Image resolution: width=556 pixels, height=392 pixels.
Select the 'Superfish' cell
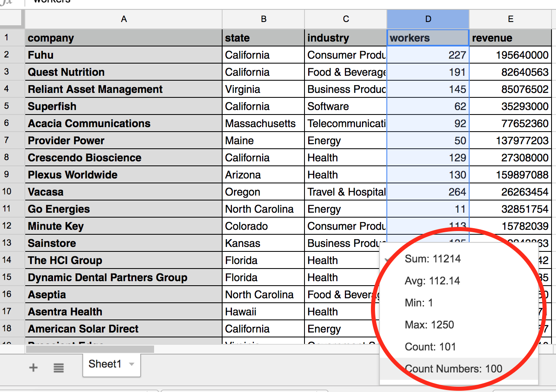tap(124, 106)
